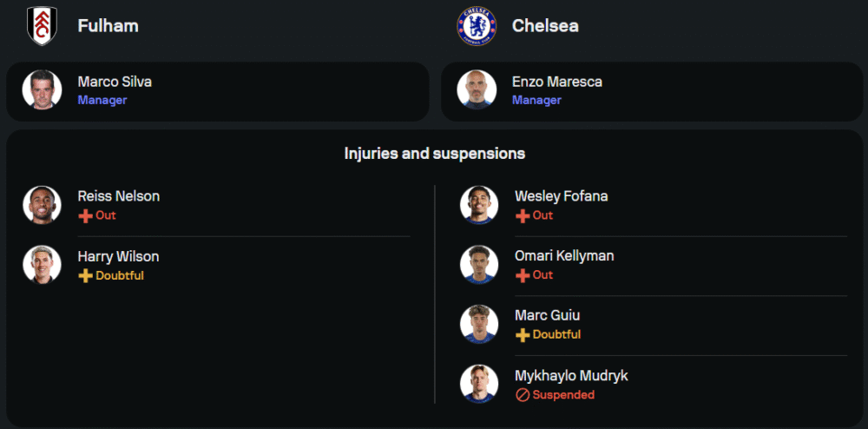Open the Fulham team name link

tap(108, 26)
